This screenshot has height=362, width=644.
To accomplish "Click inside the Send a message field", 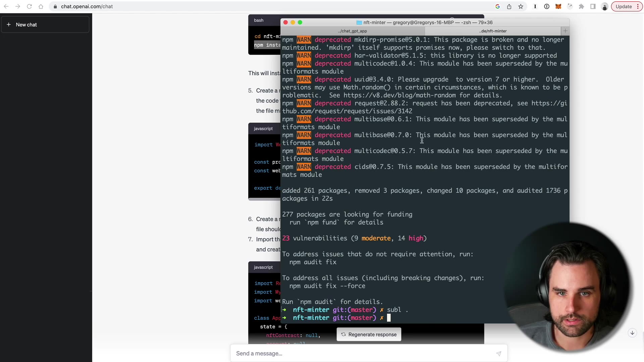I will (335, 354).
